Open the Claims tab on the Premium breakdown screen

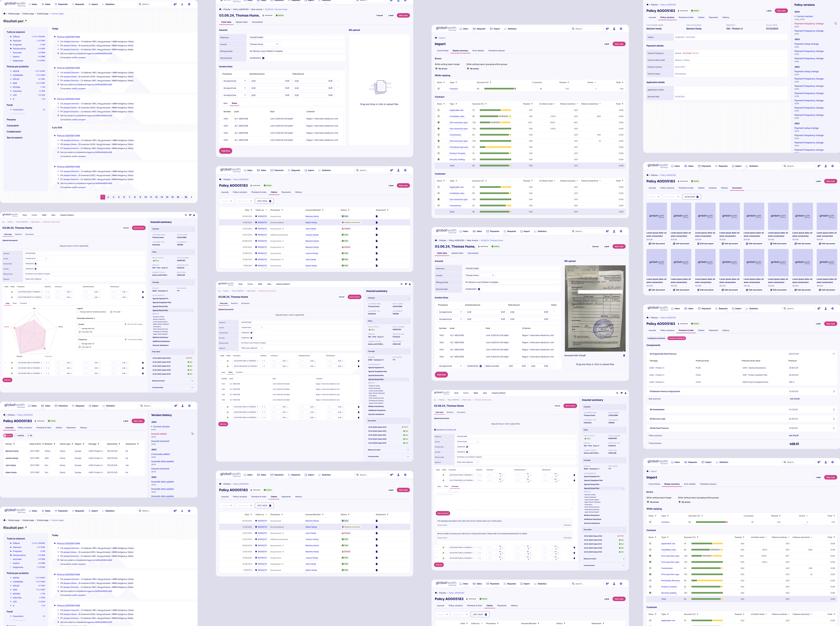tap(701, 330)
